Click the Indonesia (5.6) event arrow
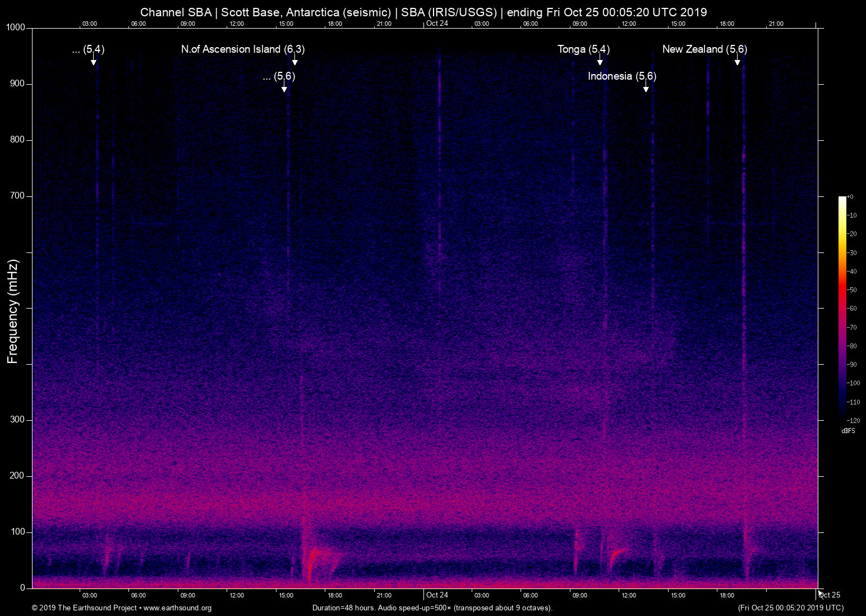The height and width of the screenshot is (616, 866). point(646,88)
